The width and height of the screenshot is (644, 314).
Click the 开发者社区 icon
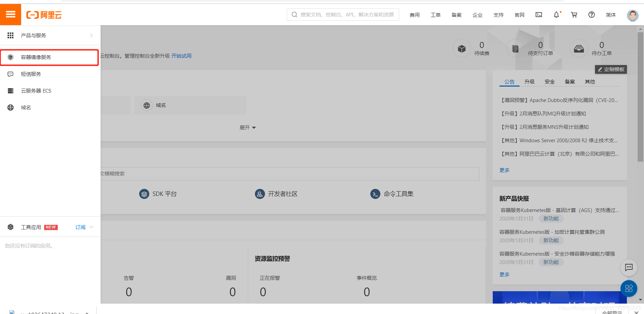(x=260, y=194)
